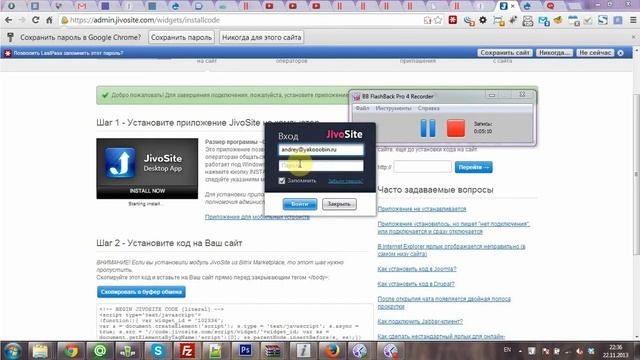Bookmark this page with the star icon

pos(438,20)
